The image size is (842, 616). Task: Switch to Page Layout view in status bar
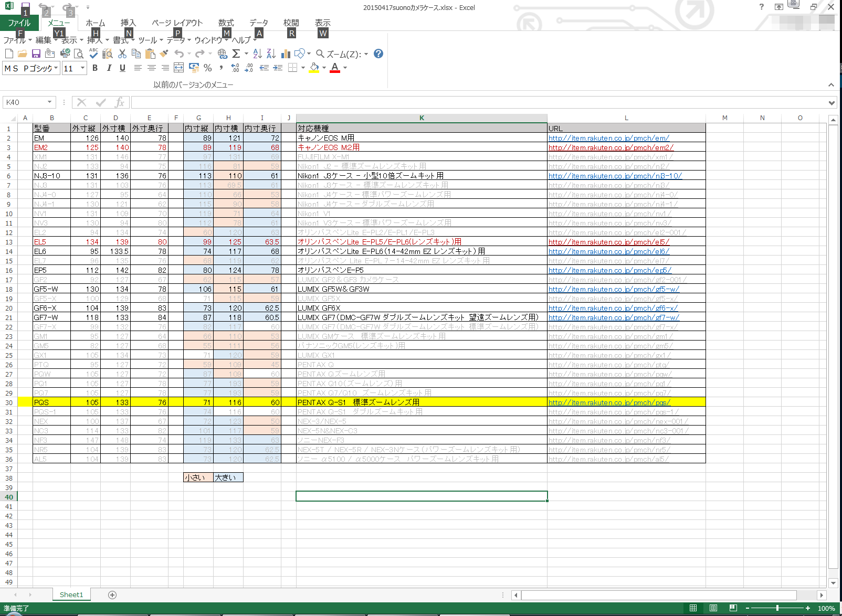pos(713,608)
